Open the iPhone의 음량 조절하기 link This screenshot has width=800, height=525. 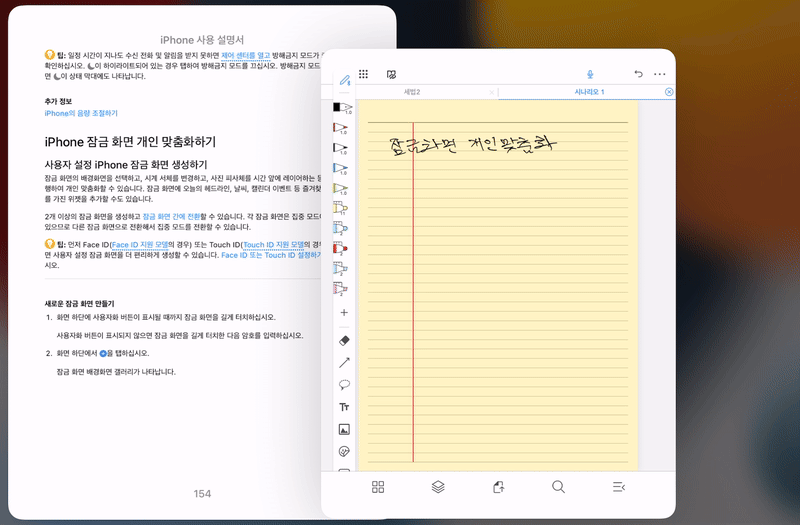(x=81, y=113)
